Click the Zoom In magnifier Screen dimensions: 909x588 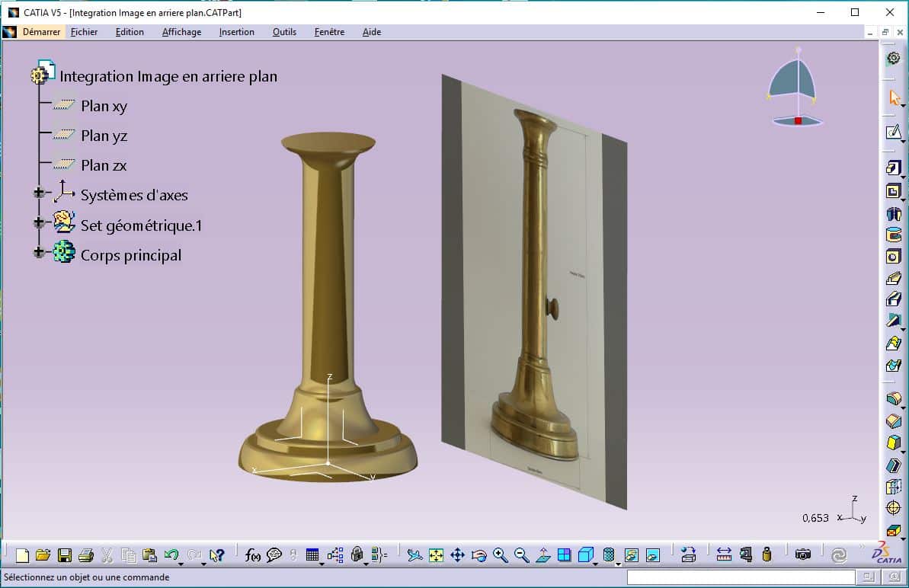coord(501,555)
